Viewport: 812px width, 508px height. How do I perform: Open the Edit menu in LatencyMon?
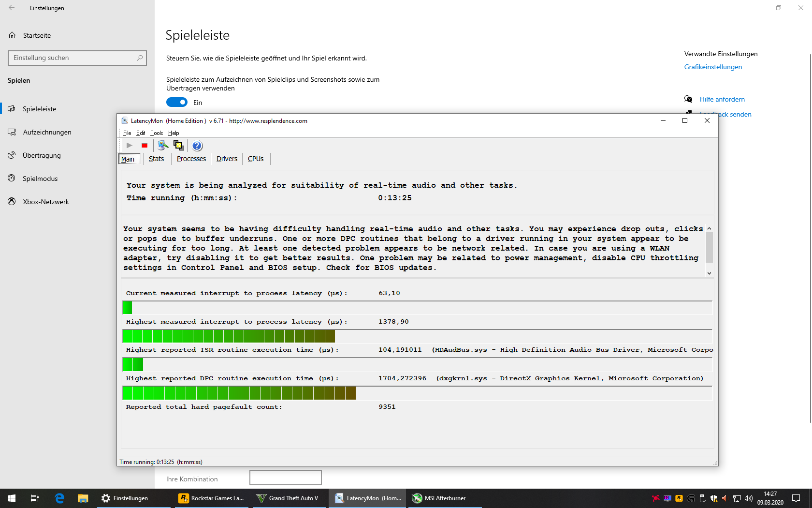point(141,133)
